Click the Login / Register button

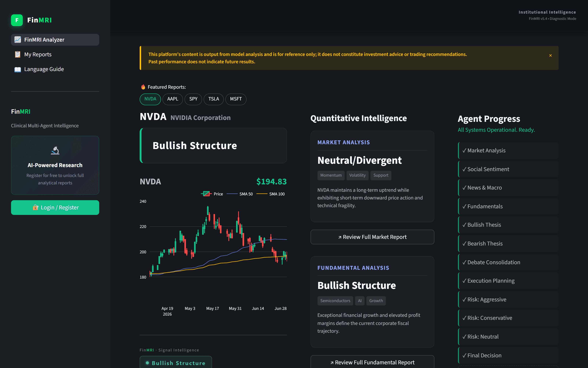tap(55, 207)
